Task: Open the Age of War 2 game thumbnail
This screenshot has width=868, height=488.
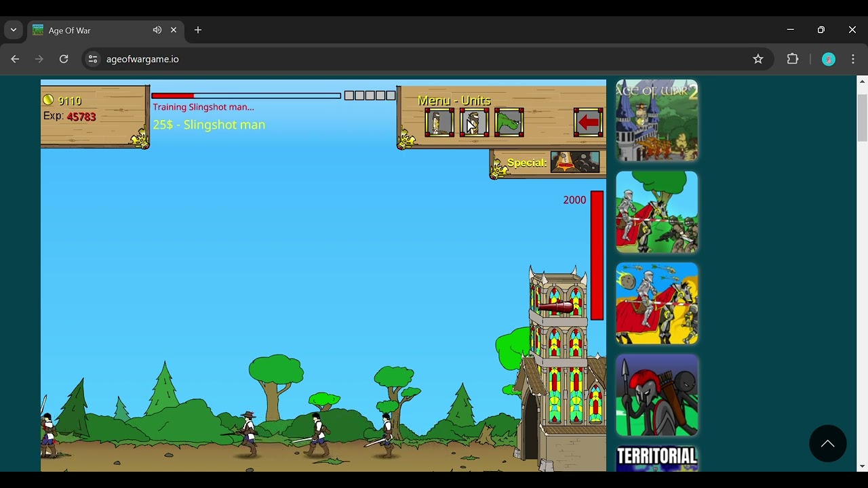Action: pos(657,120)
